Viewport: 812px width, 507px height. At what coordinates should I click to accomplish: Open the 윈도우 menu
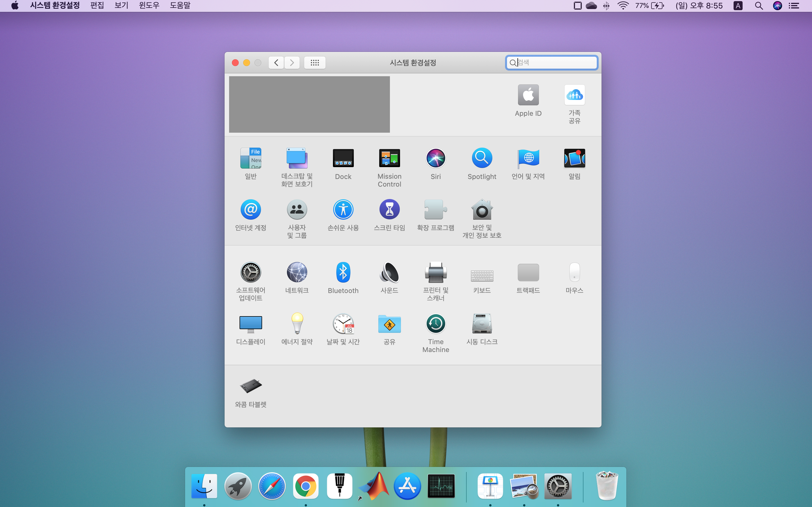[149, 6]
